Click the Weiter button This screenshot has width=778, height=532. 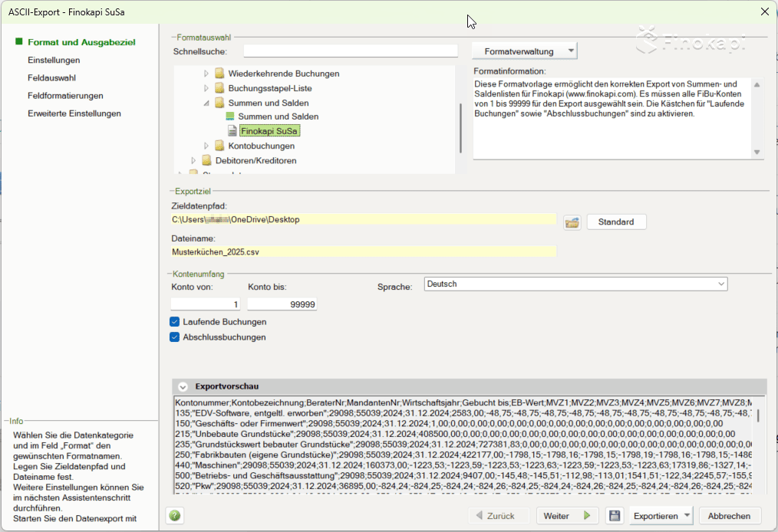567,516
